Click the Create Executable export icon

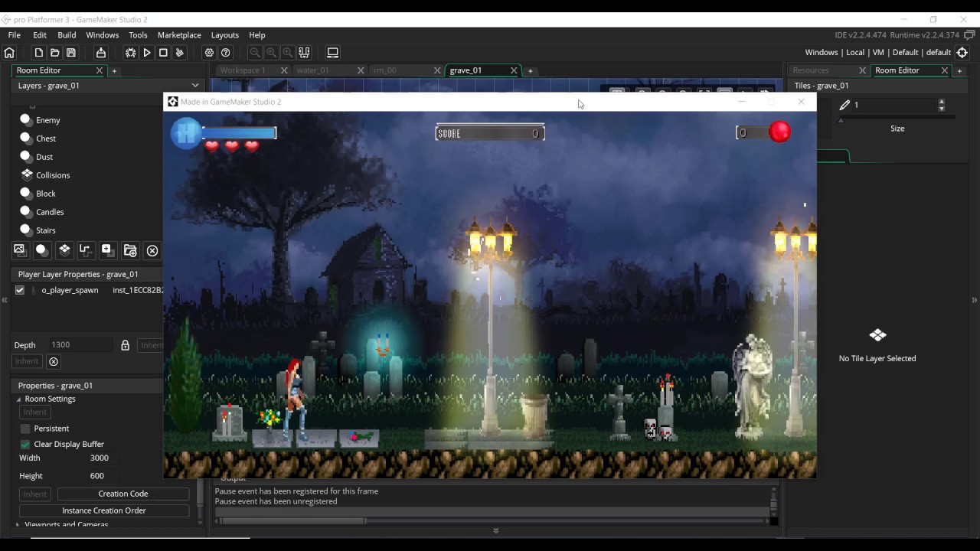(100, 53)
